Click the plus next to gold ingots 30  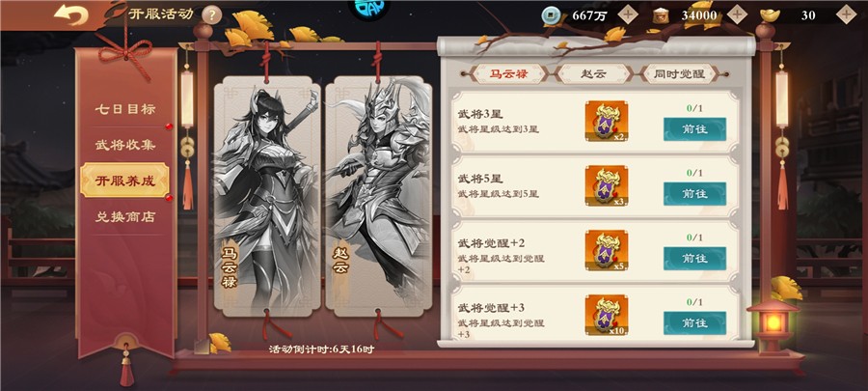pos(847,14)
